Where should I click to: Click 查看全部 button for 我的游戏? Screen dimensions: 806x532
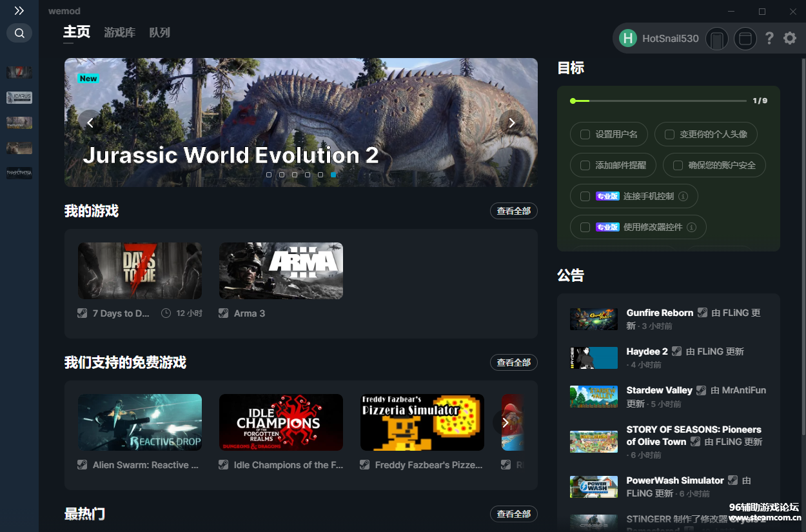pyautogui.click(x=513, y=211)
